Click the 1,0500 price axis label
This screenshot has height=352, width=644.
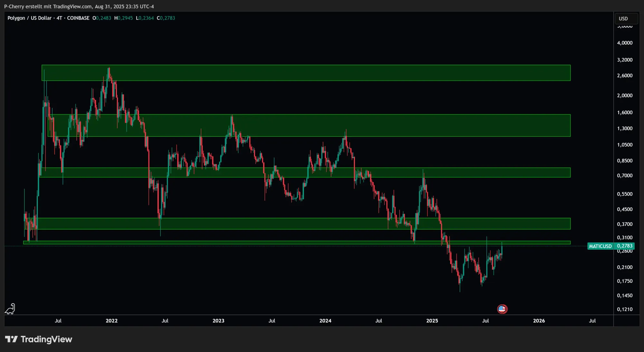click(x=625, y=145)
